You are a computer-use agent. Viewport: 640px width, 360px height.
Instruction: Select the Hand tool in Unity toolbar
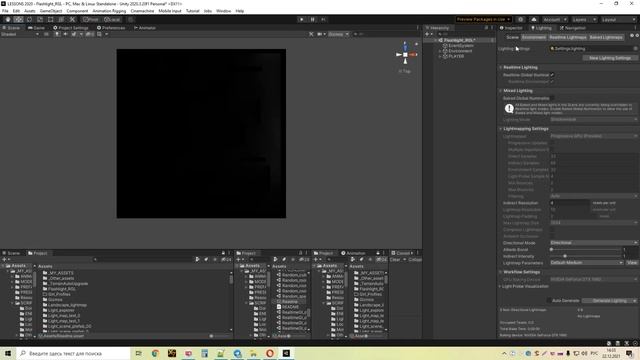(x=8, y=19)
